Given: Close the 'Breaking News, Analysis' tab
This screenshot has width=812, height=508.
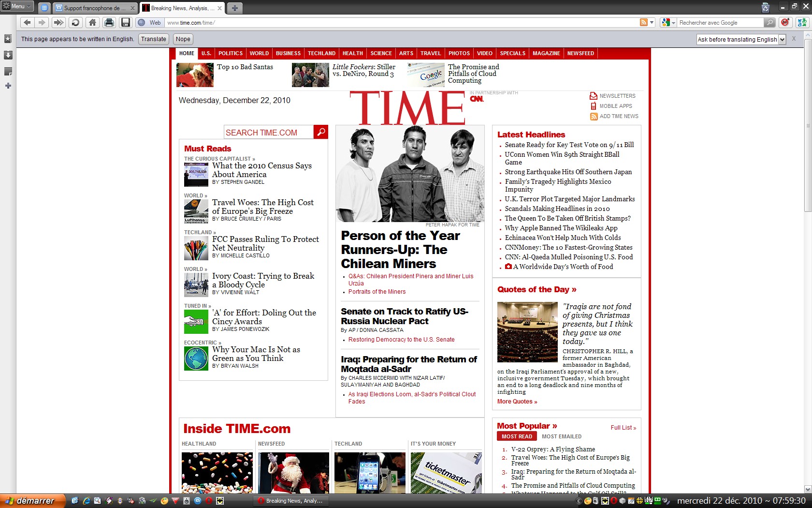Looking at the screenshot, I should coord(220,8).
